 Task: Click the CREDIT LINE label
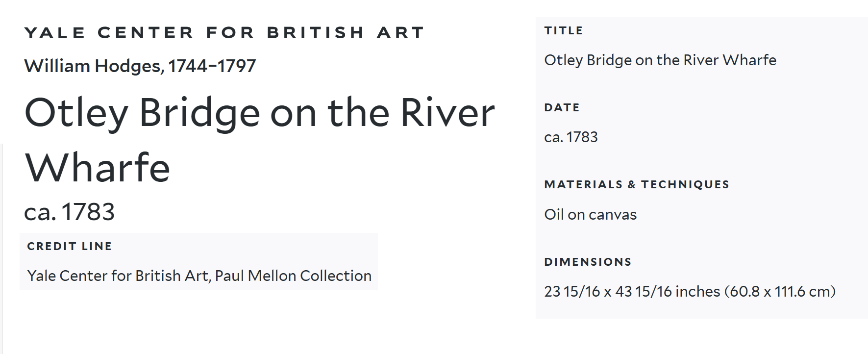(70, 246)
